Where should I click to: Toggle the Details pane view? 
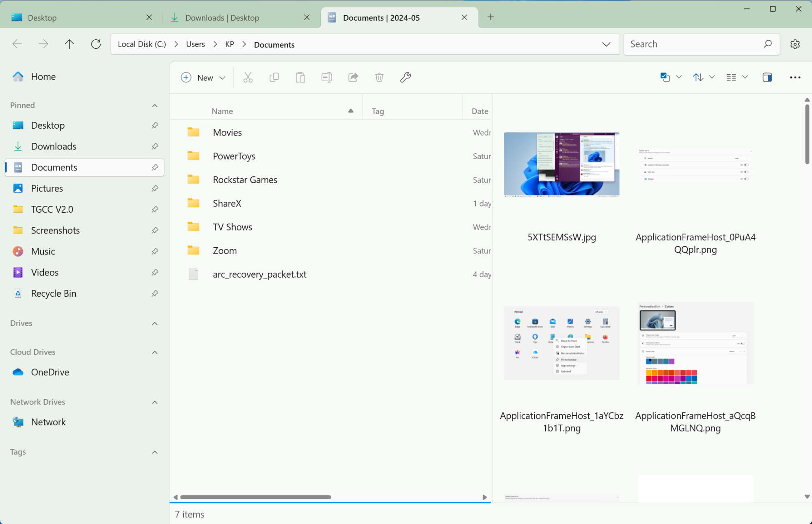click(768, 77)
